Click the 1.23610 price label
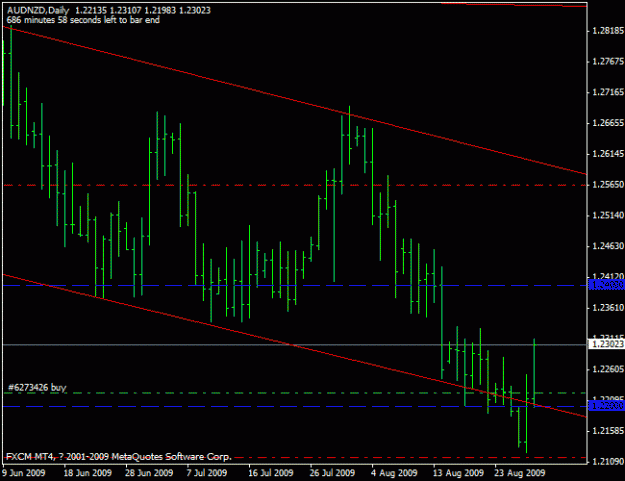The width and height of the screenshot is (625, 481). click(x=608, y=307)
